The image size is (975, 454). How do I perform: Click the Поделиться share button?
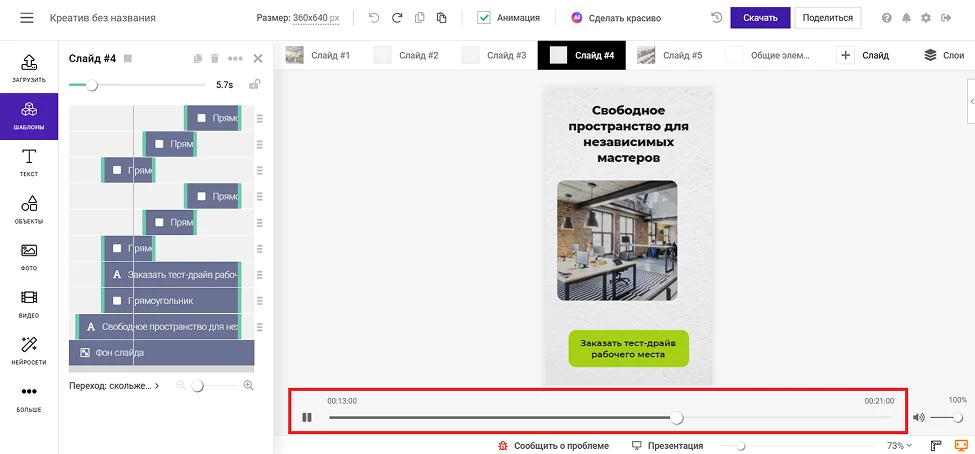click(x=827, y=18)
